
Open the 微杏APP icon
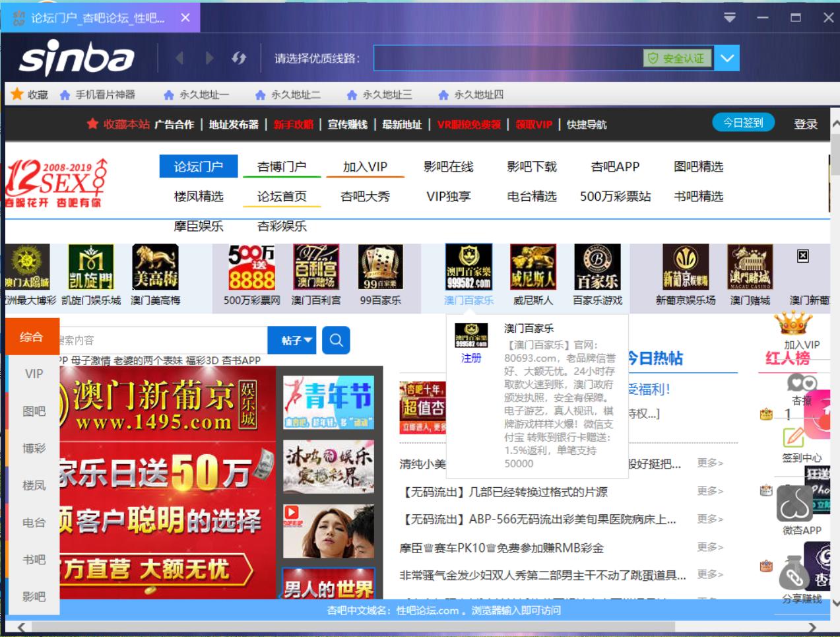[x=794, y=504]
